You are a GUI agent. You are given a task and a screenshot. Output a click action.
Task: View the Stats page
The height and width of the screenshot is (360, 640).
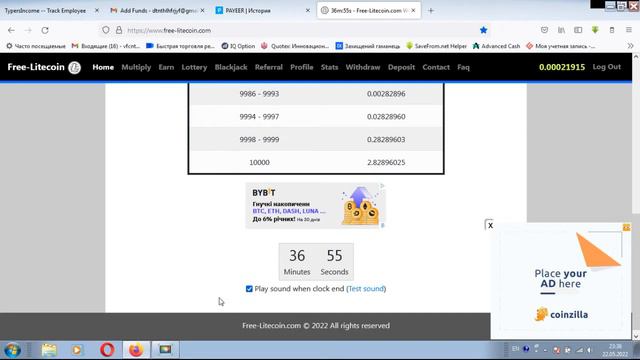coord(329,67)
